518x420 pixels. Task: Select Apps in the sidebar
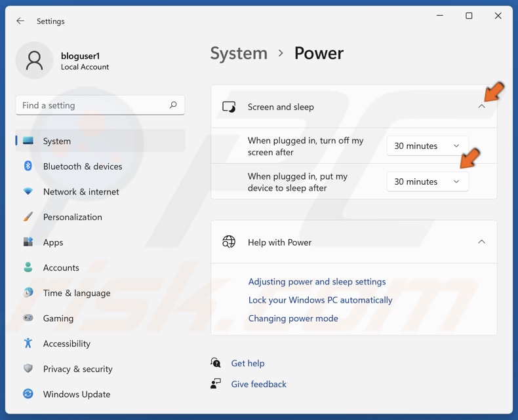[53, 242]
